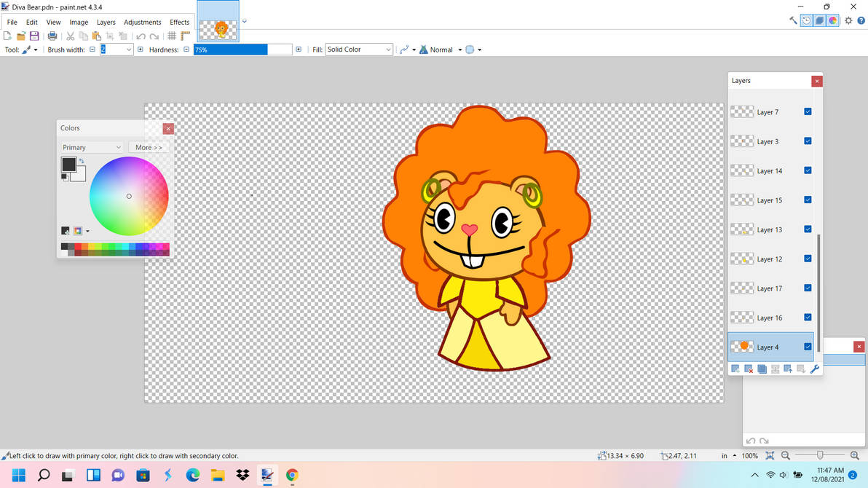Toggle Layer 17 visibility checkbox
This screenshot has height=488, width=868.
click(808, 288)
